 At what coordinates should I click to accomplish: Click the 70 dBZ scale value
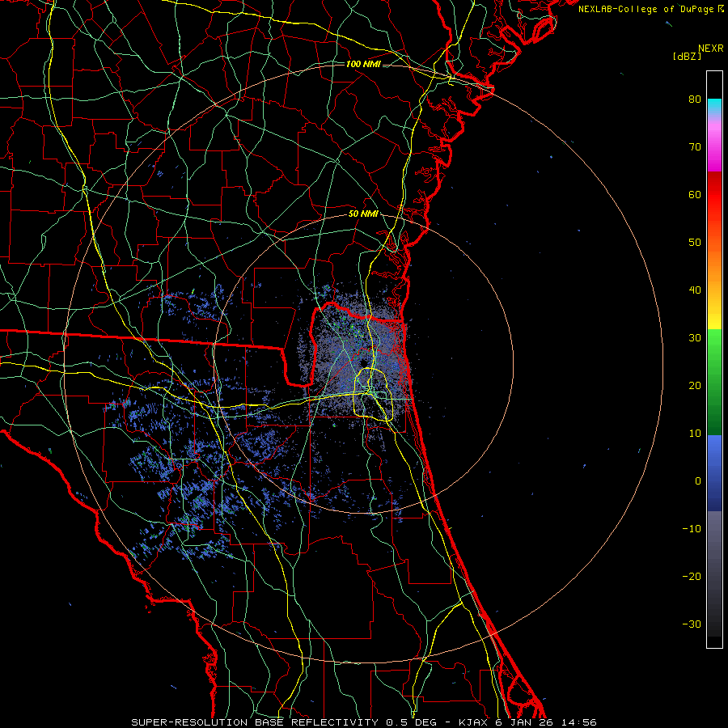tap(695, 147)
